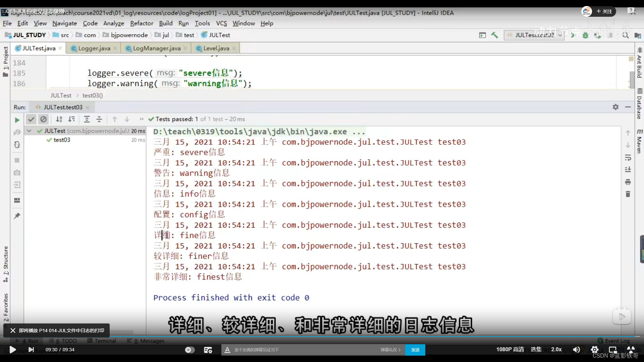The image size is (644, 362).
Task: Collapse the JULTest tree node
Action: (x=29, y=131)
